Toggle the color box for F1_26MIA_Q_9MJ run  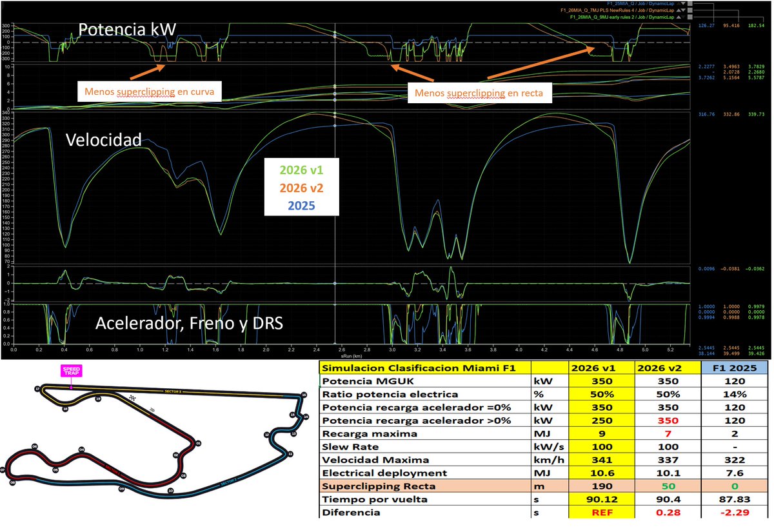(x=690, y=17)
